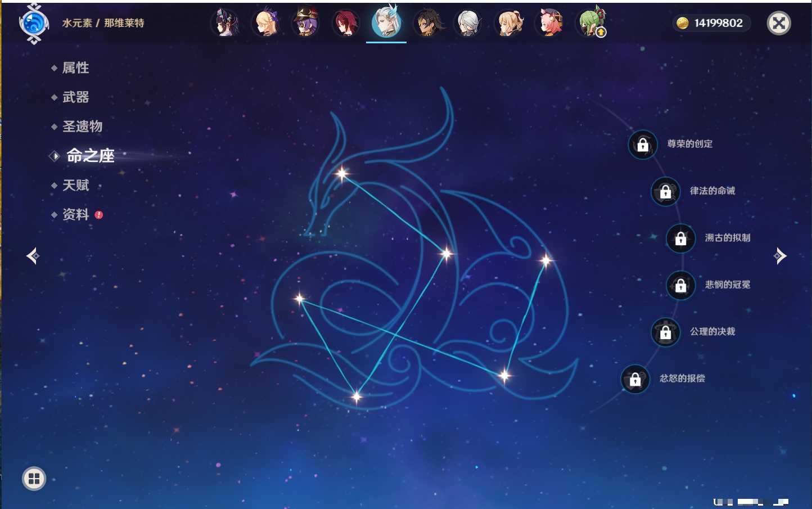View constellation 忿怒的报偿 label
This screenshot has height=509, width=812.
coord(682,379)
